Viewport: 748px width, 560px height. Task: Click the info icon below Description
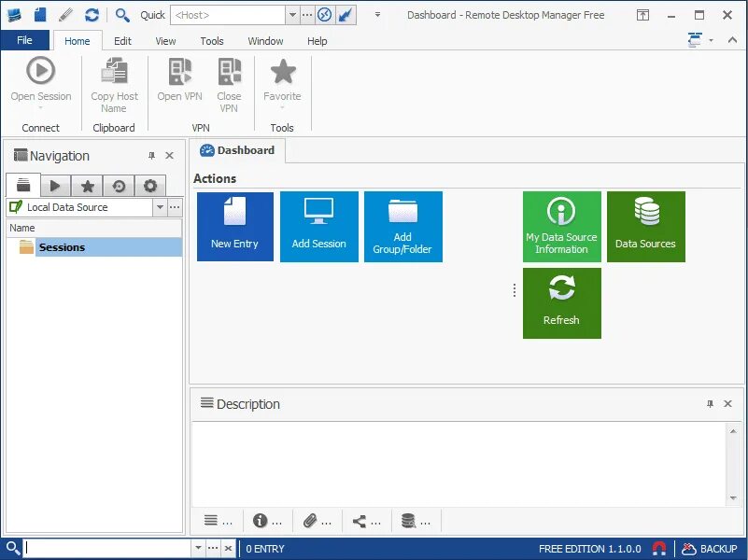(x=260, y=521)
